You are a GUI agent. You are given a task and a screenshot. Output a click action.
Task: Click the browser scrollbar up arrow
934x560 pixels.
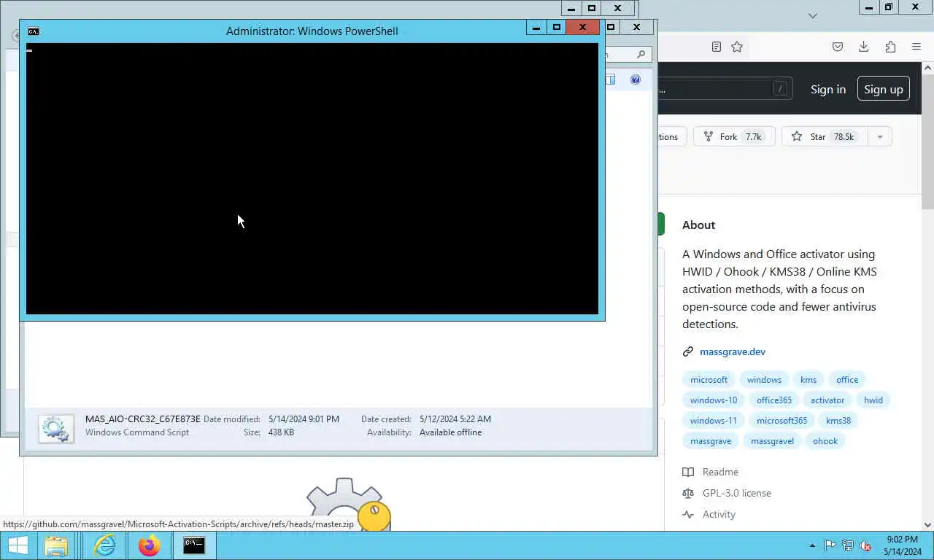[927, 68]
